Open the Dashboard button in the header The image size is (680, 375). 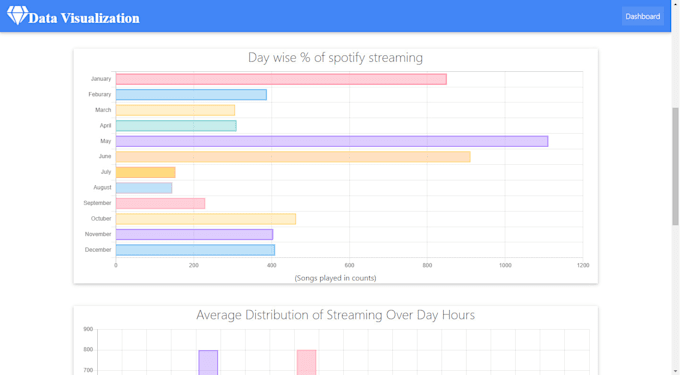tap(643, 16)
